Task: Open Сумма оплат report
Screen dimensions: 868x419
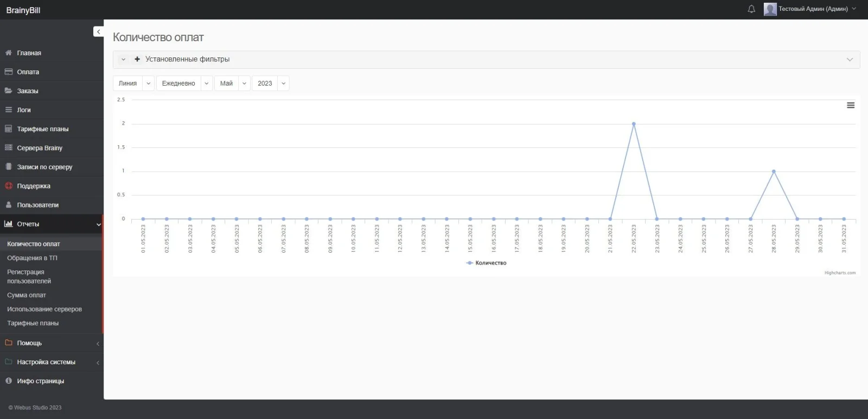Action: [27, 295]
